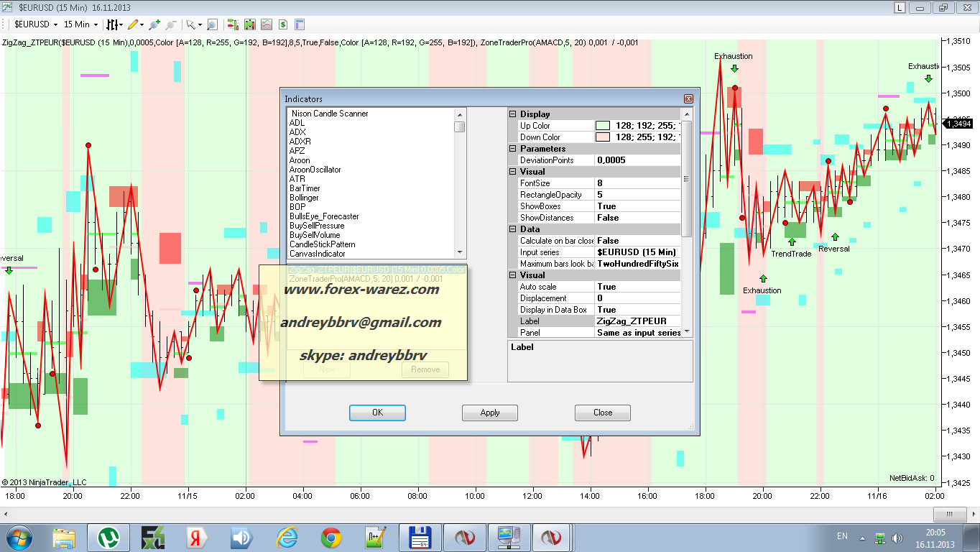This screenshot has width=980, height=552.
Task: Select CandleStickPattern in the indicator list
Action: [317, 244]
